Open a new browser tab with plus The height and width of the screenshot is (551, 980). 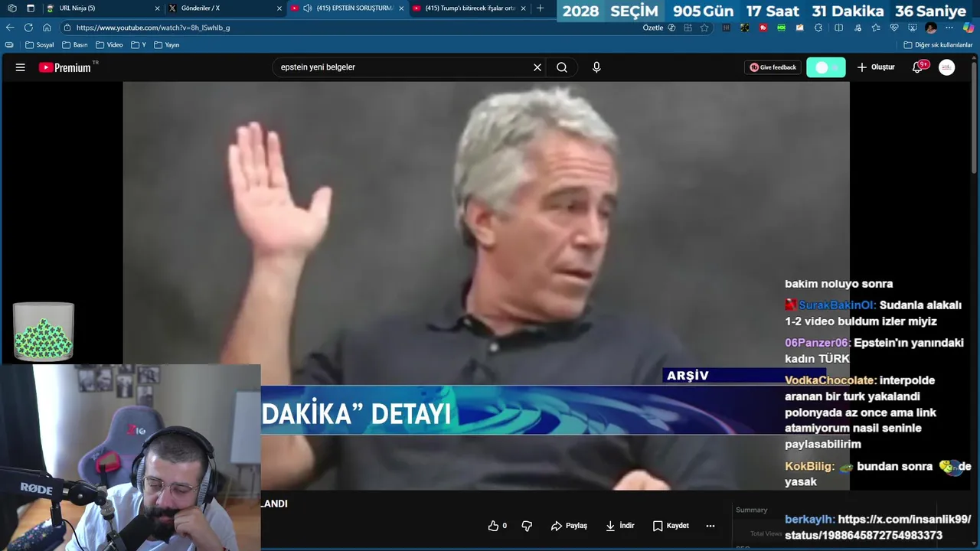pos(541,8)
